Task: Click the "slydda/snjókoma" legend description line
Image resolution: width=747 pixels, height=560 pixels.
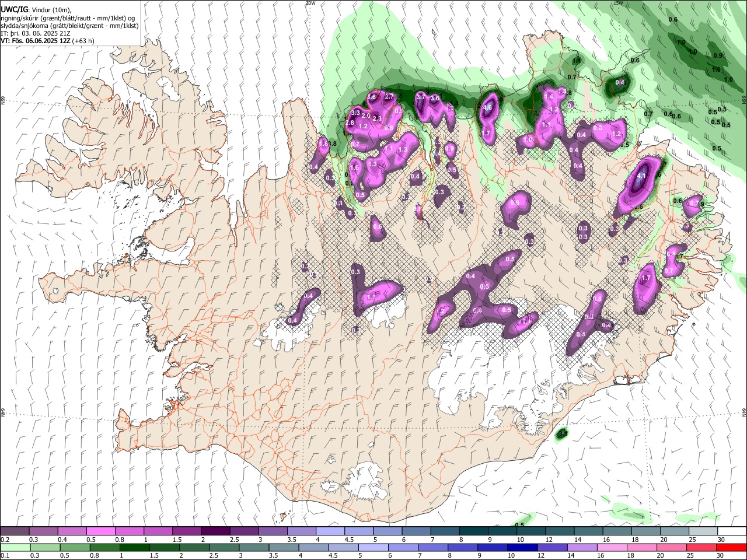Action: point(69,26)
